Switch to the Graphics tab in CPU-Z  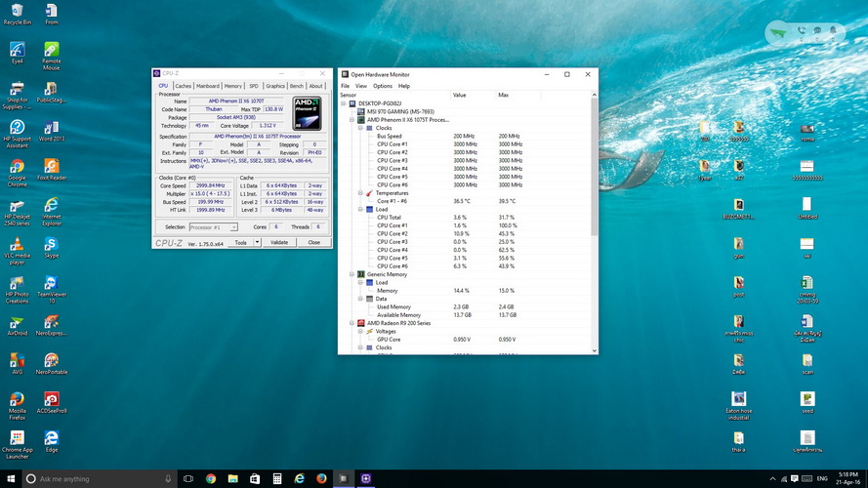[x=275, y=86]
